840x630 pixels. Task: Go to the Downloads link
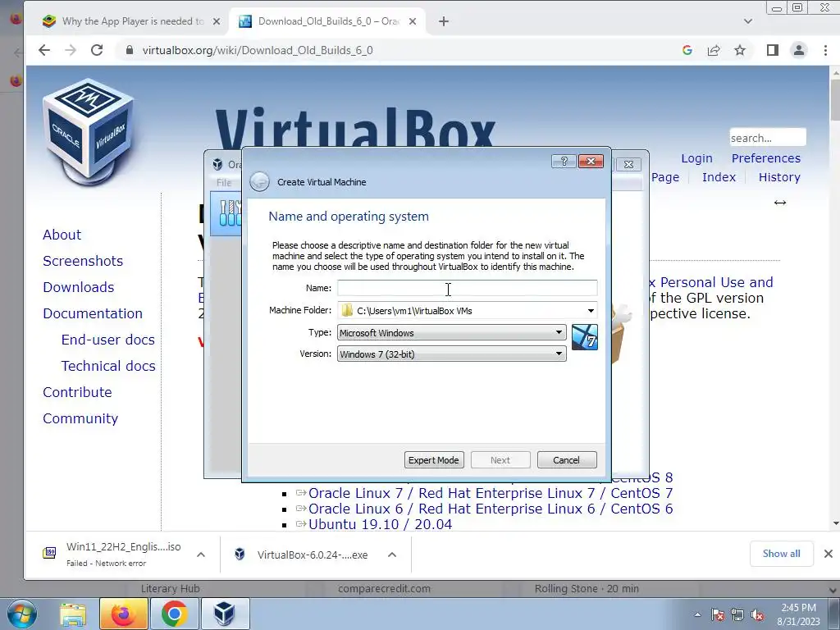[79, 287]
